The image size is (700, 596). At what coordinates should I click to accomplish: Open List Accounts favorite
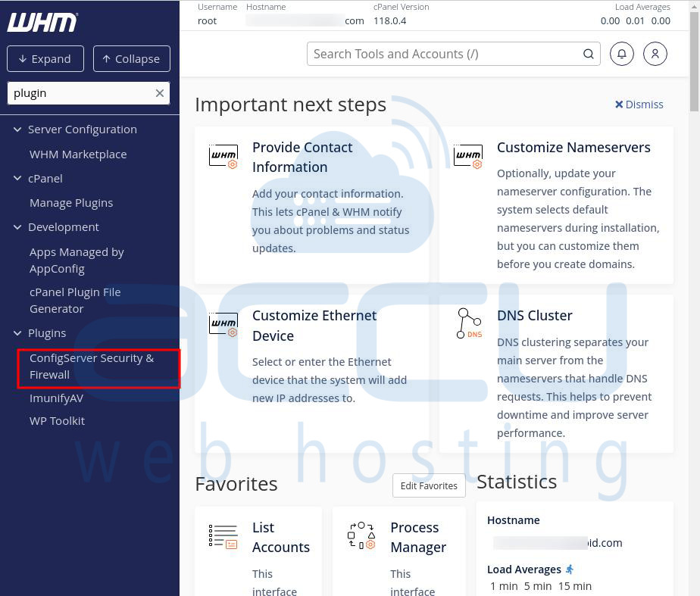click(x=281, y=537)
